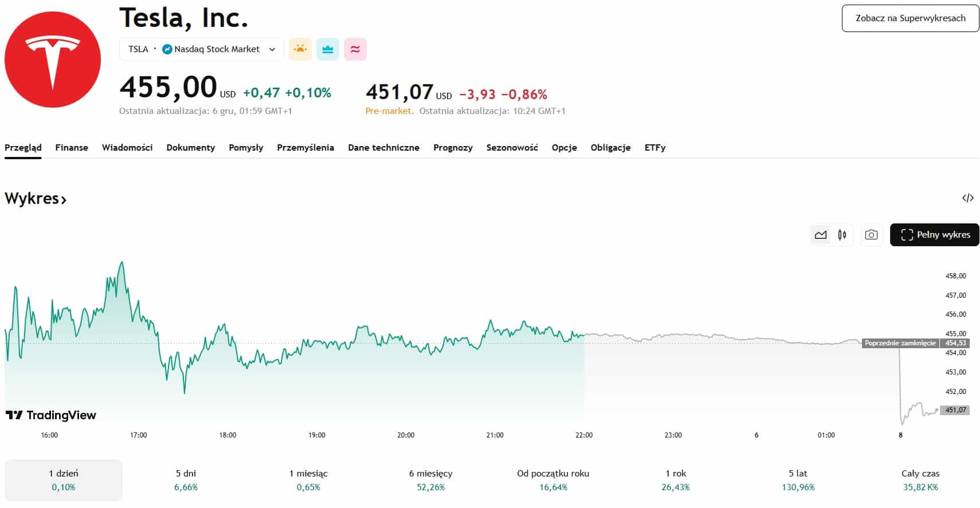The height and width of the screenshot is (508, 980).
Task: Take chart snapshot with camera icon
Action: click(871, 235)
